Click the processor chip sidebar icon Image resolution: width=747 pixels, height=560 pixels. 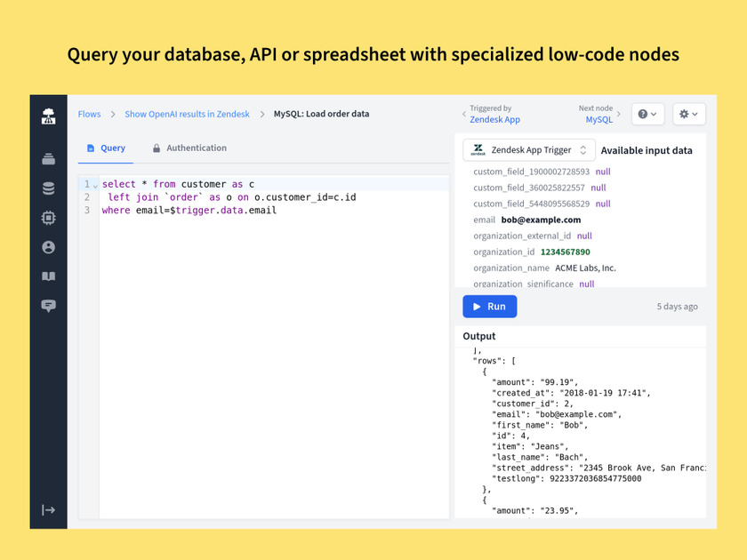tap(48, 218)
